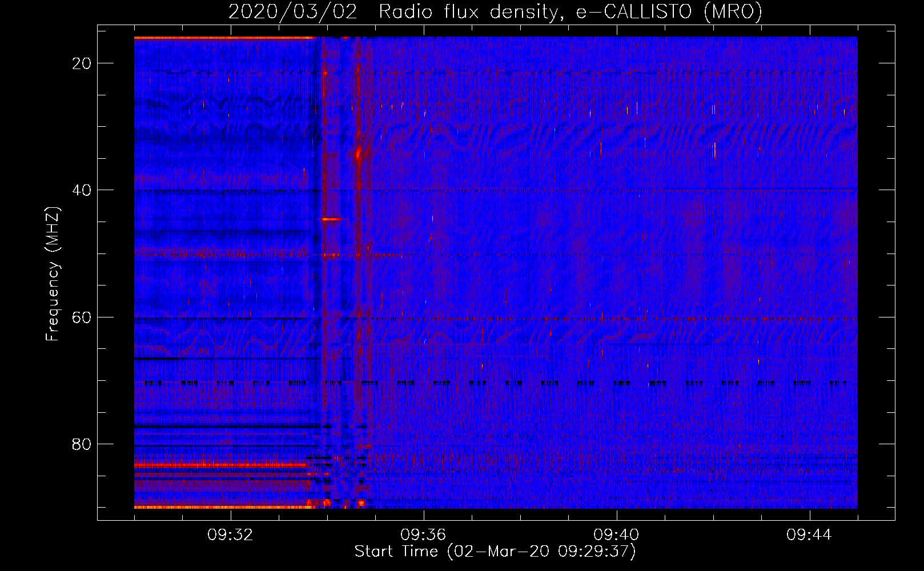The height and width of the screenshot is (571, 924).
Task: Click the 09:40 time tick label
Action: (x=616, y=535)
